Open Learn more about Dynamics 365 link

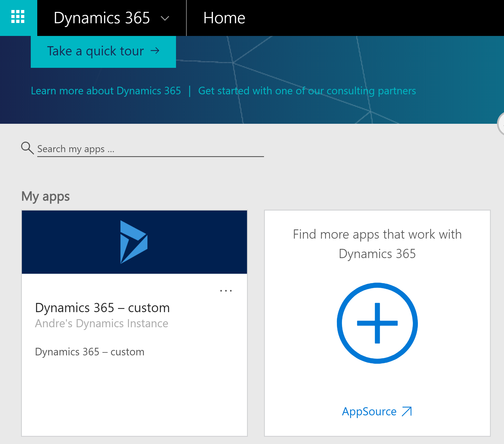[x=106, y=91]
